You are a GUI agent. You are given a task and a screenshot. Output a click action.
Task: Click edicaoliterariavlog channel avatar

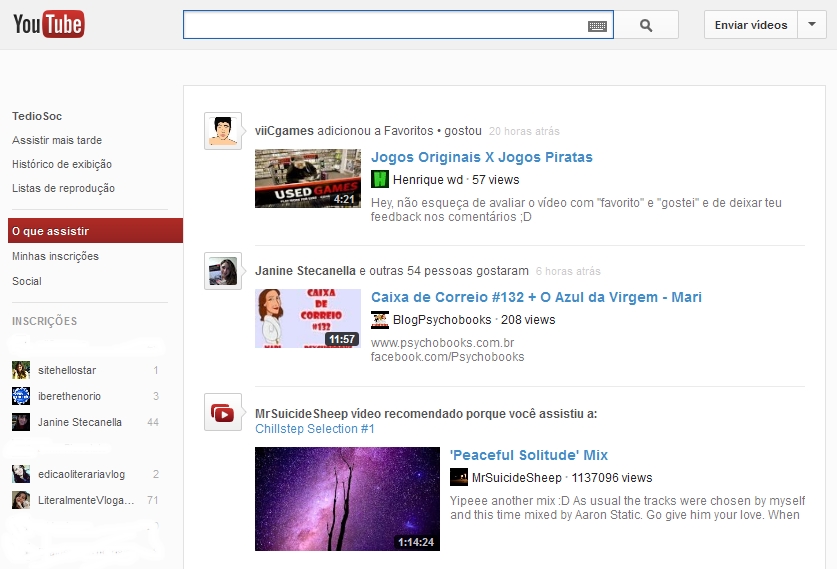(x=21, y=474)
